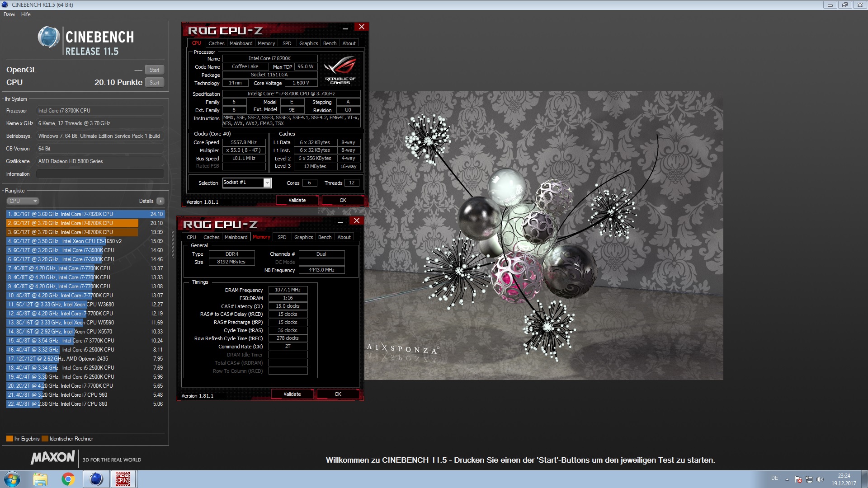This screenshot has height=488, width=868.
Task: Switch to CPU tab in lower CPU-Z window
Action: pyautogui.click(x=191, y=237)
